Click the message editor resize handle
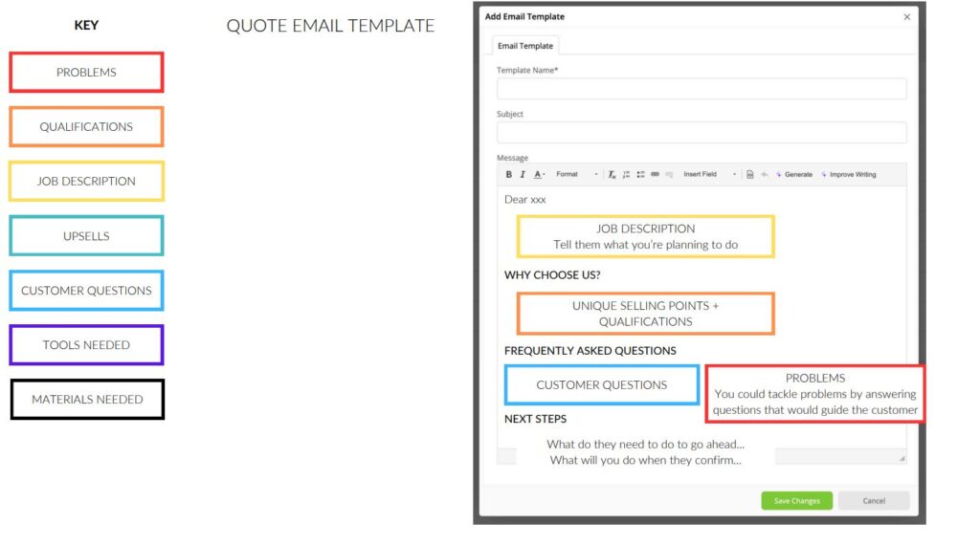The width and height of the screenshot is (980, 546). pos(902,459)
